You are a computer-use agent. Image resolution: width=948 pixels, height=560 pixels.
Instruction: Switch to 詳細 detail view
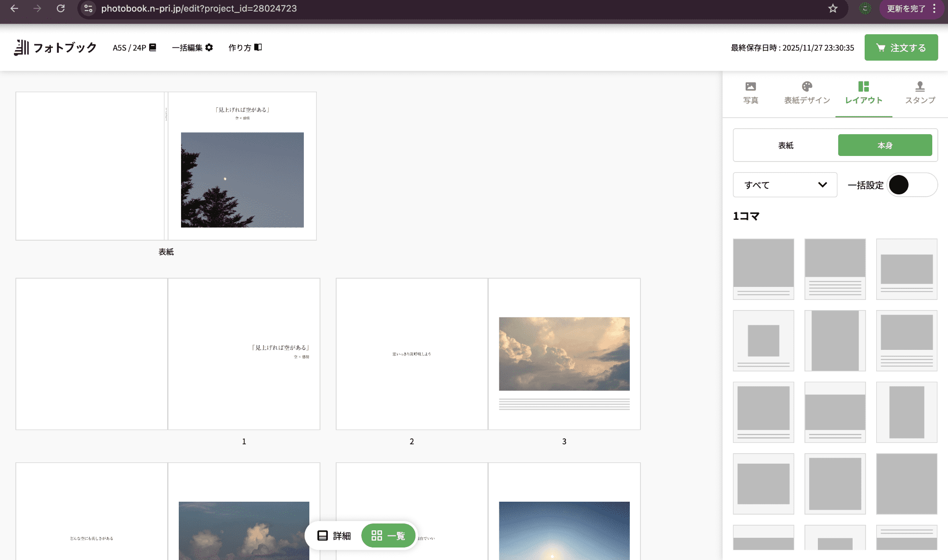334,535
